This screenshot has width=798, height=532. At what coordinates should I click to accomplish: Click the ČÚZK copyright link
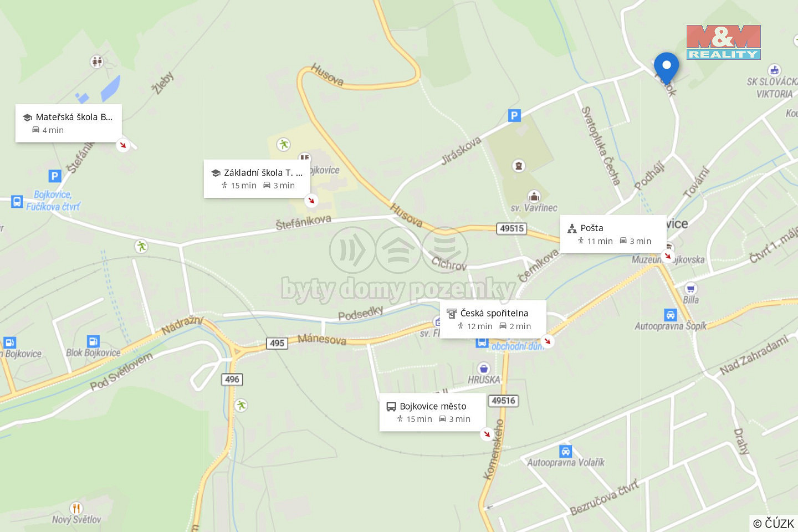[774, 523]
